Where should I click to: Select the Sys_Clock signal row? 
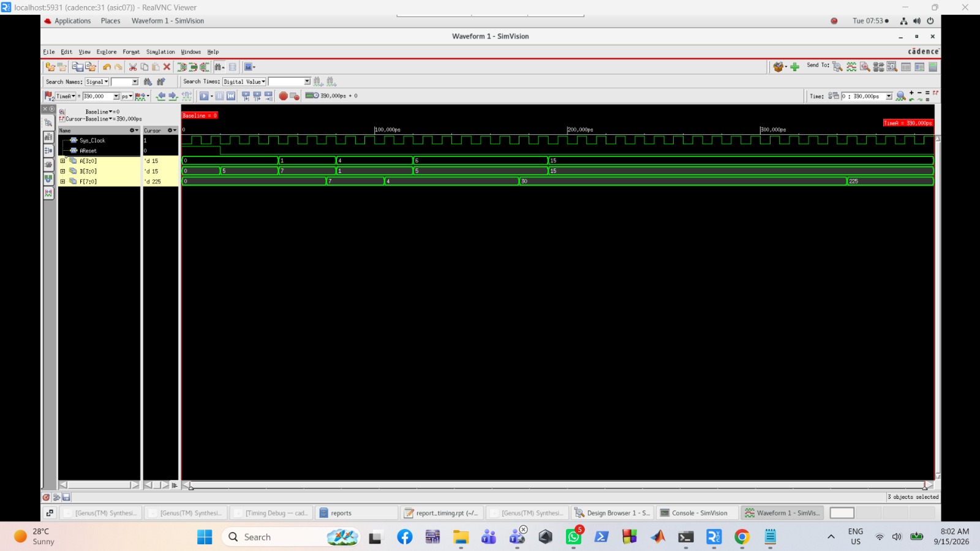(x=99, y=140)
